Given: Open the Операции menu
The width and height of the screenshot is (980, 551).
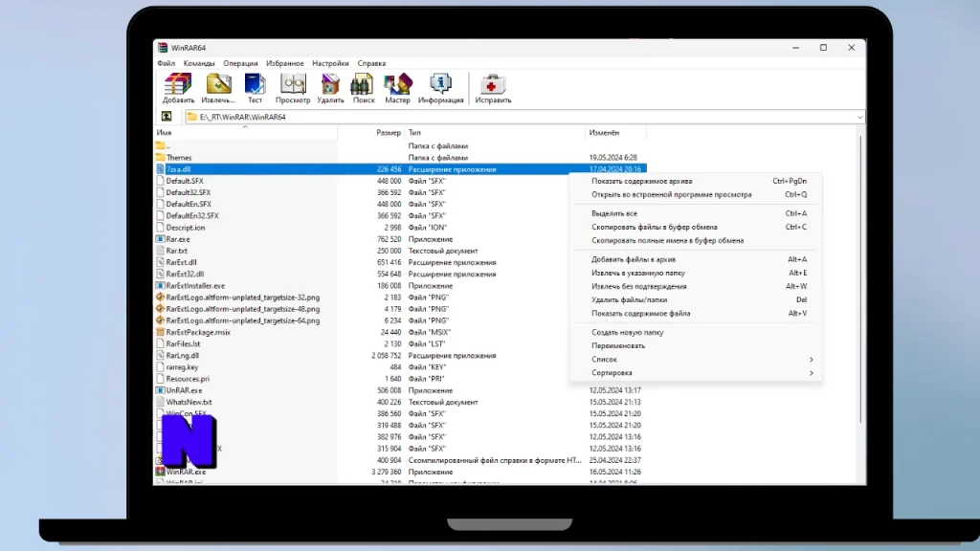Looking at the screenshot, I should pos(240,63).
